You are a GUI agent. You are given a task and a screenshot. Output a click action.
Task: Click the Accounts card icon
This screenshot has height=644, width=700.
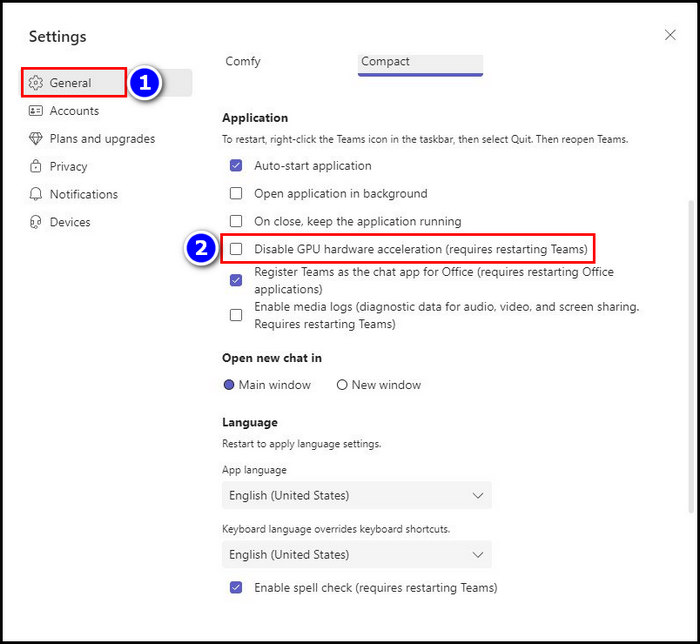pos(36,111)
